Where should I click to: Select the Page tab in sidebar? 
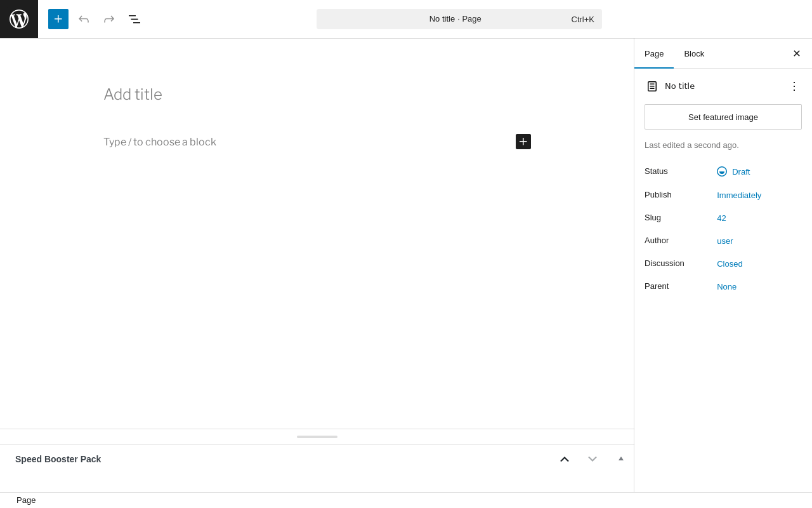[x=654, y=54]
